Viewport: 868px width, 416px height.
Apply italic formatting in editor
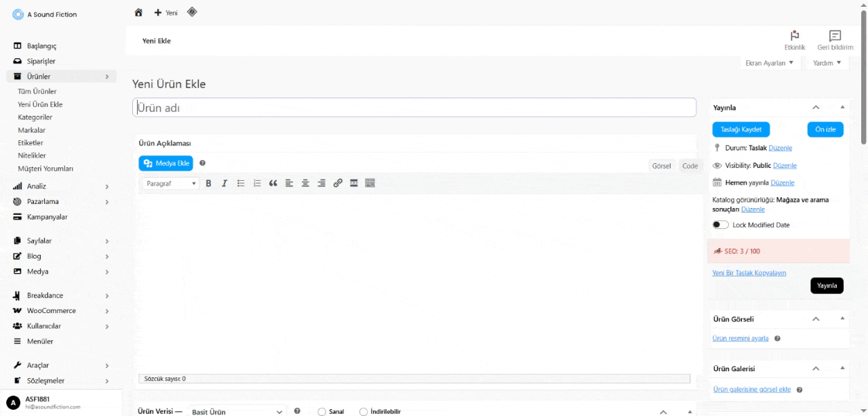coord(224,183)
